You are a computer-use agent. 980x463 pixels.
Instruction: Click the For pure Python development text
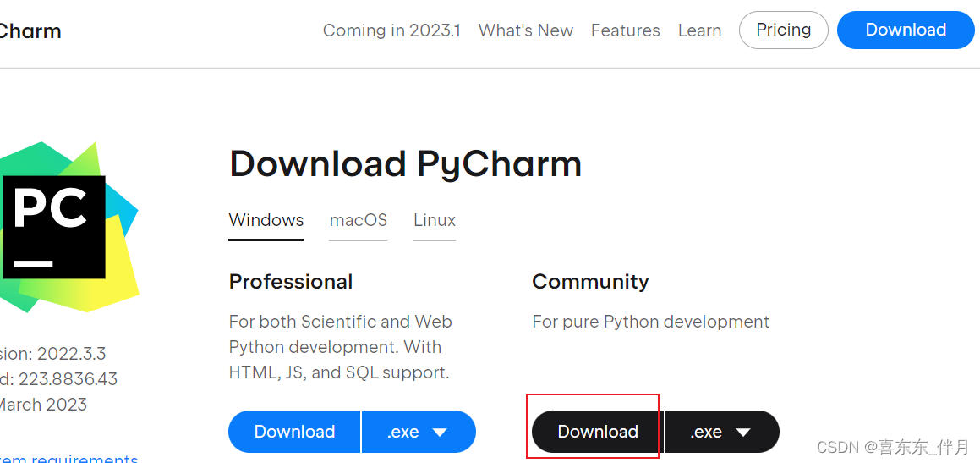click(x=650, y=322)
